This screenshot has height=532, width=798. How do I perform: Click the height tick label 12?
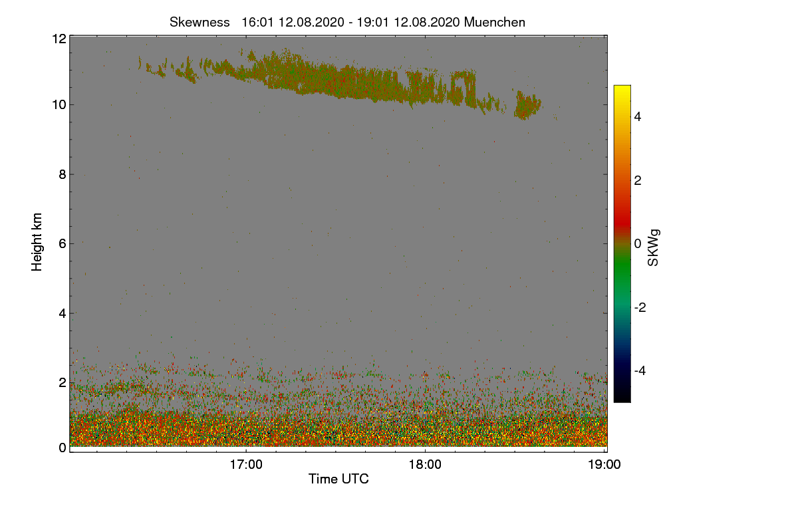[59, 39]
